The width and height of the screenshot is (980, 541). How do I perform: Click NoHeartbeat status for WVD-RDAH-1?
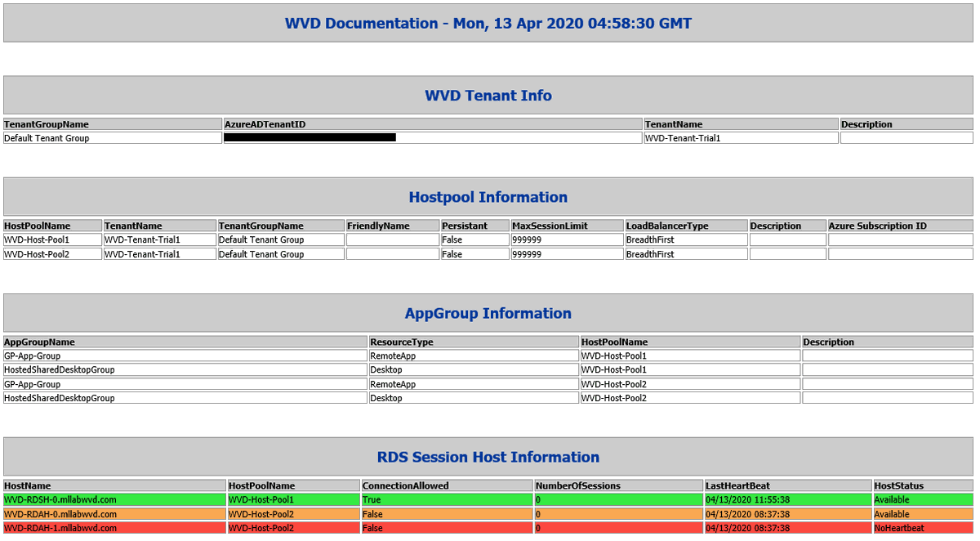[x=923, y=528]
